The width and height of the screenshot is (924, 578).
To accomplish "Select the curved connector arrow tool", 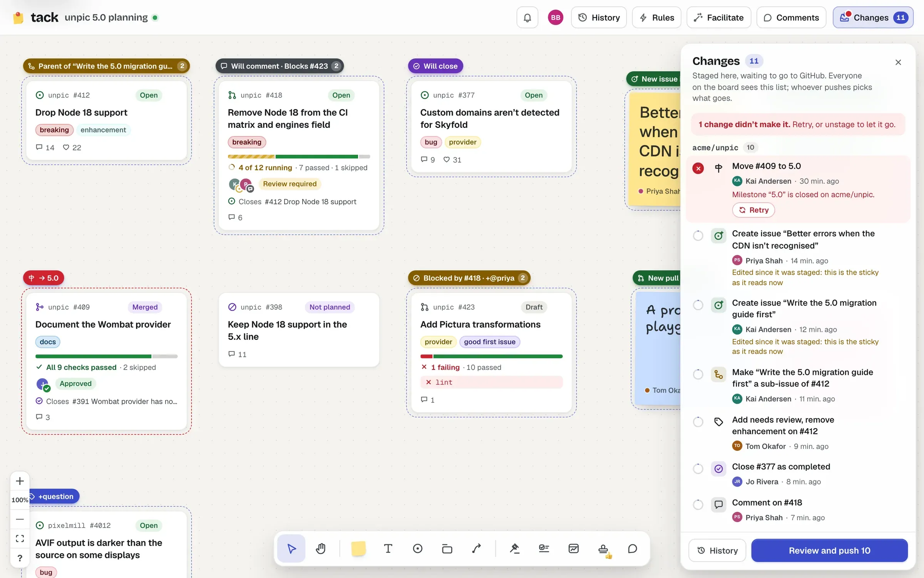I will (476, 548).
